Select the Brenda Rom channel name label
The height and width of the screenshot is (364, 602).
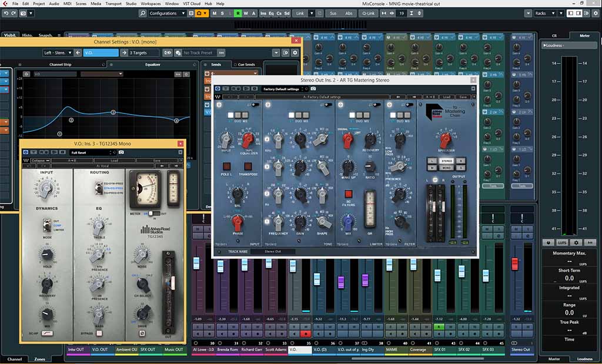(x=228, y=350)
